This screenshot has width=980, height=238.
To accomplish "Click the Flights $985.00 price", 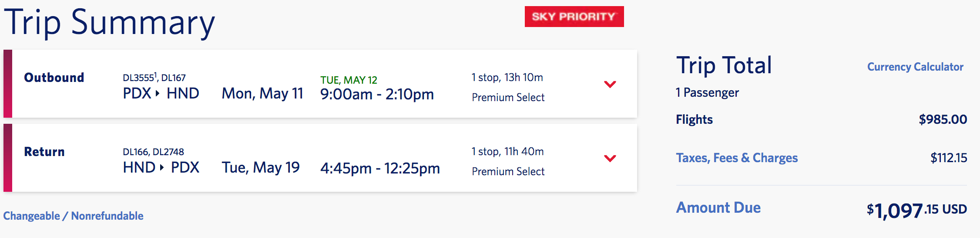I will (943, 119).
